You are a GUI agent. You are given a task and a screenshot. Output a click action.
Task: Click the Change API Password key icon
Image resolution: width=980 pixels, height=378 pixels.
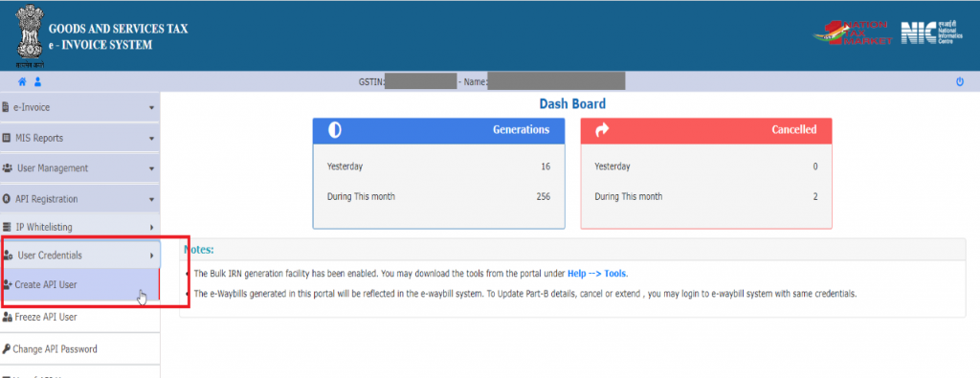tap(7, 349)
